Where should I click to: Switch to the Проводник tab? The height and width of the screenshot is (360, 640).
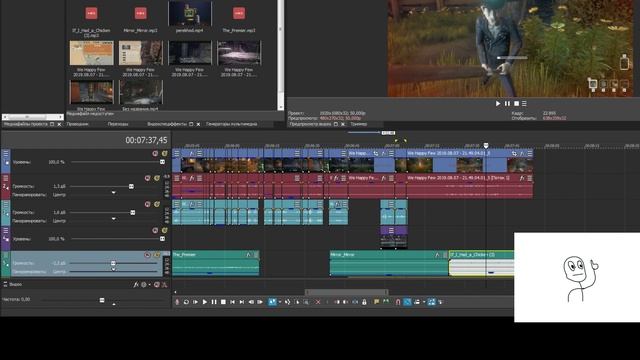78,124
